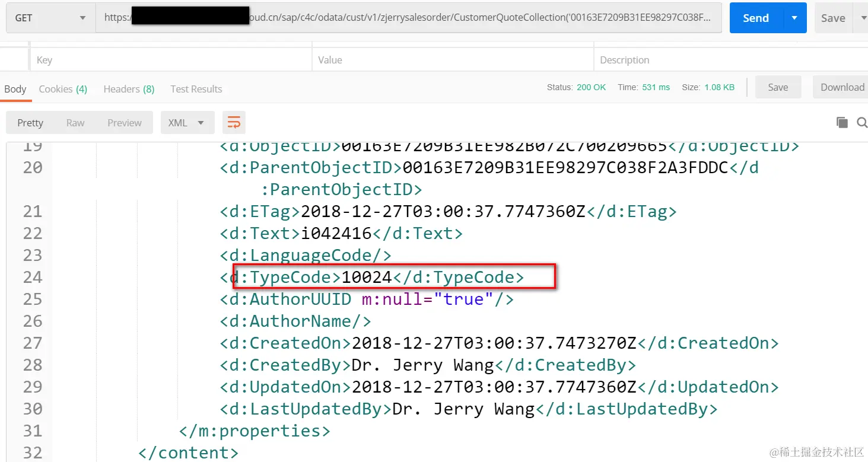
Task: Click the request URL field
Action: pos(409,18)
